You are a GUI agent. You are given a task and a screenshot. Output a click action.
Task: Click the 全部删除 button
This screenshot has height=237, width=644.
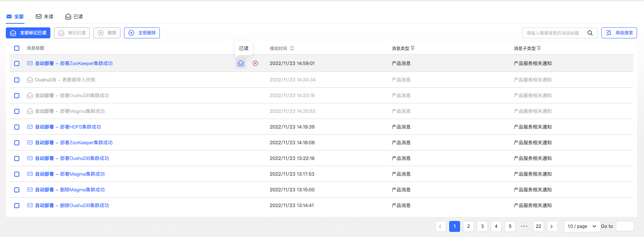tap(142, 33)
